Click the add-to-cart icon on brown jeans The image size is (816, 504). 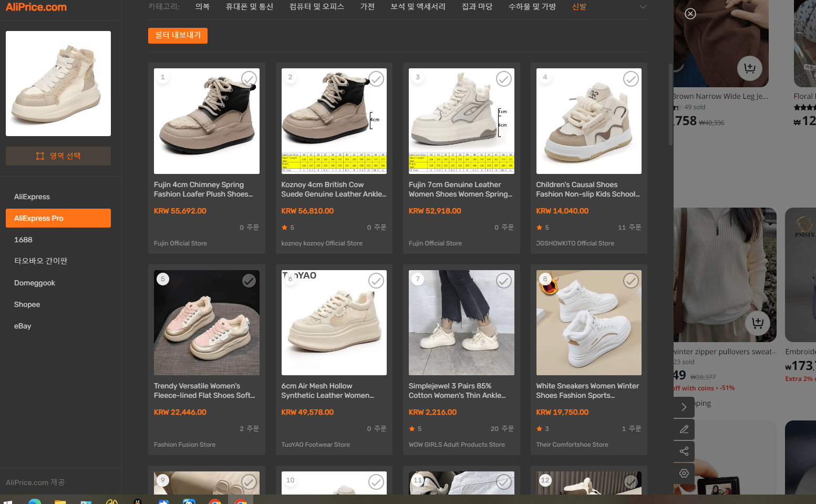(x=750, y=68)
